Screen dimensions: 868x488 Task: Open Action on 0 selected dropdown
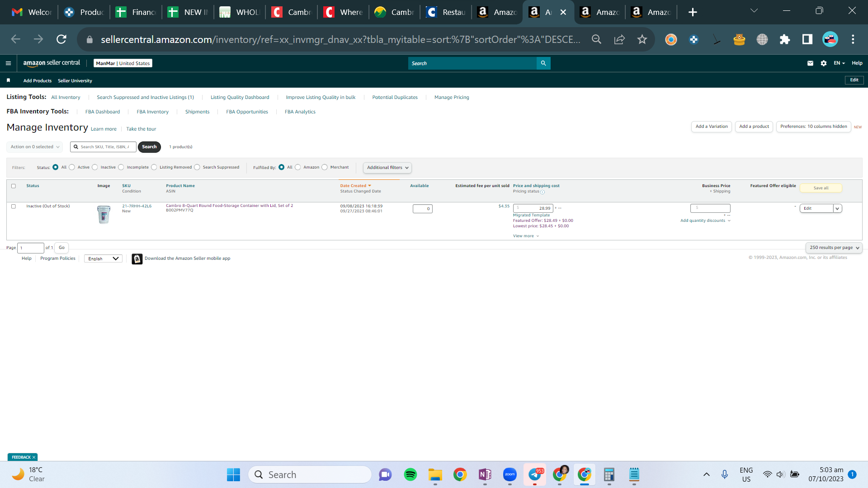[35, 147]
